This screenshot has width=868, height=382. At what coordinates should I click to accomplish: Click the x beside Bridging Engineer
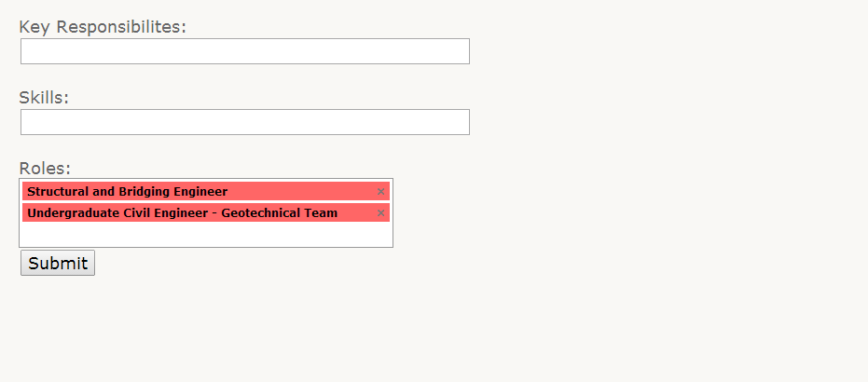click(380, 192)
